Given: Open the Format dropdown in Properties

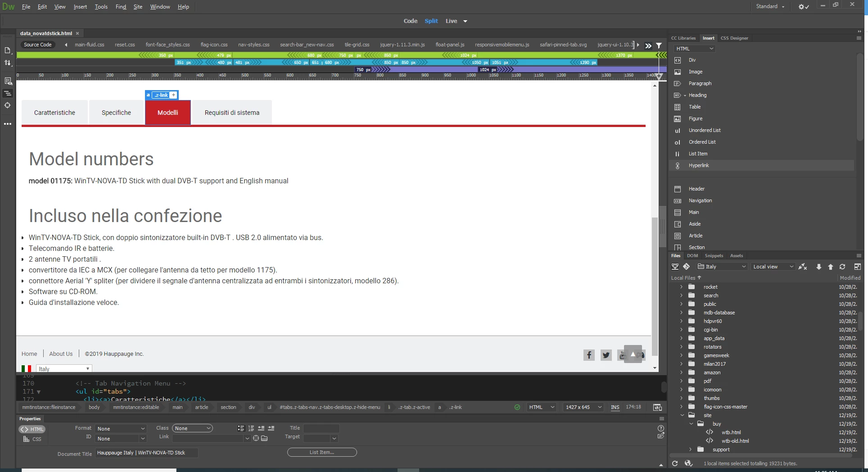Looking at the screenshot, I should tap(121, 429).
